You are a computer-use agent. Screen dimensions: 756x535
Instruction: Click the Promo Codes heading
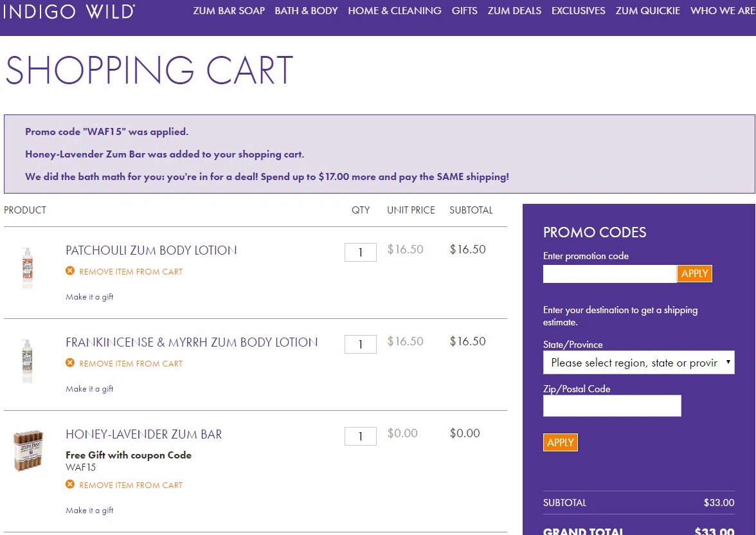point(595,232)
